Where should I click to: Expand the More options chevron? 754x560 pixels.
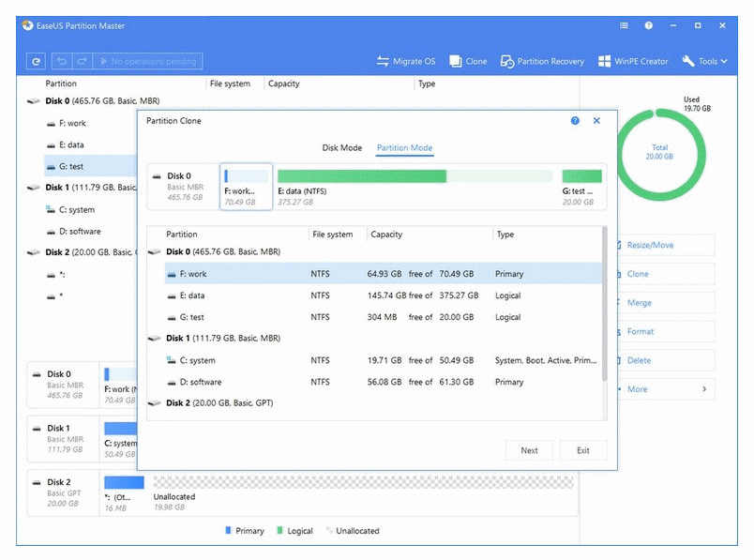[704, 388]
